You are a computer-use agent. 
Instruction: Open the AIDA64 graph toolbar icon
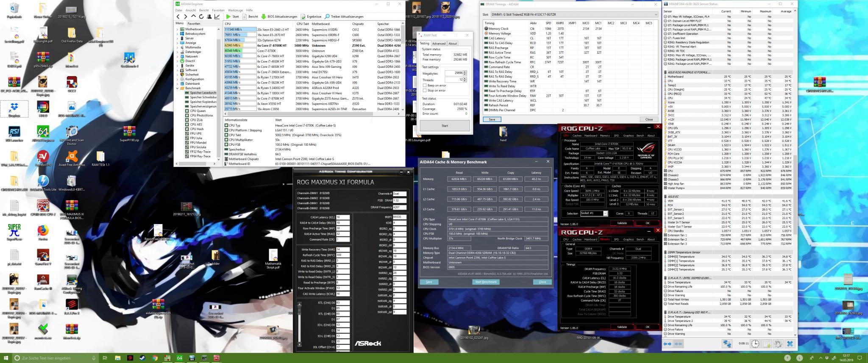[217, 17]
